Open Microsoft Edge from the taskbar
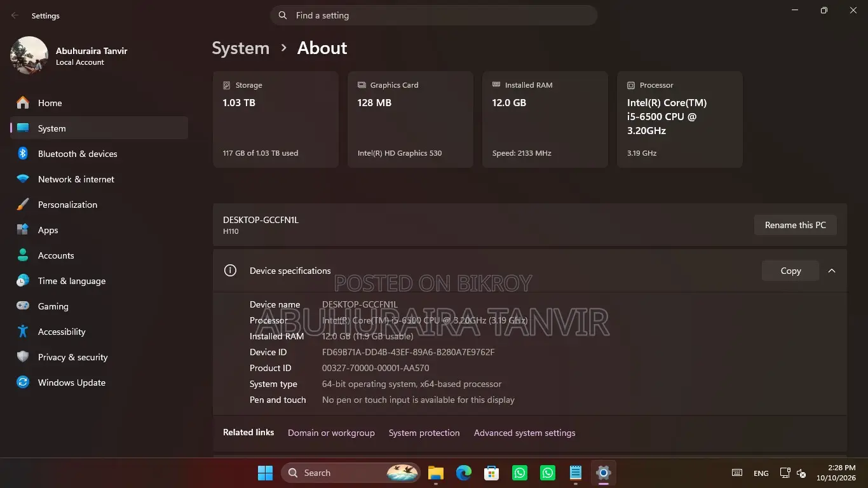The height and width of the screenshot is (488, 868). 464,473
